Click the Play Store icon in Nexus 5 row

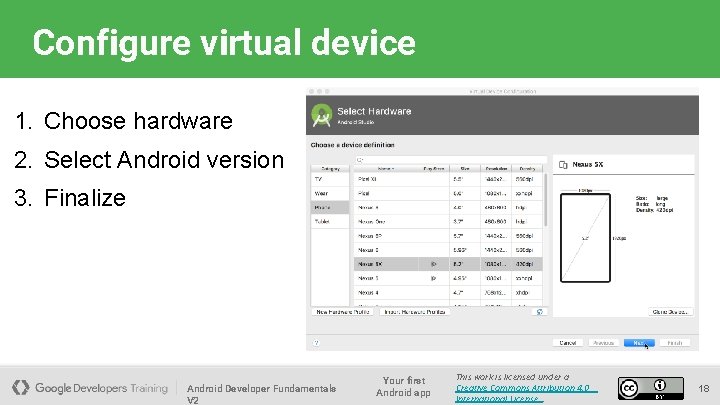pos(433,278)
